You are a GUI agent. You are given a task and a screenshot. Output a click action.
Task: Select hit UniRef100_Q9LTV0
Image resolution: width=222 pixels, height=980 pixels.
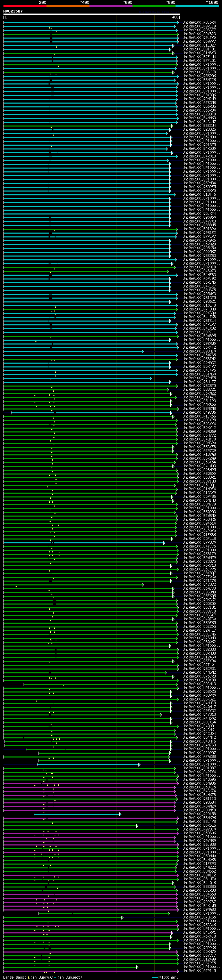199,38
